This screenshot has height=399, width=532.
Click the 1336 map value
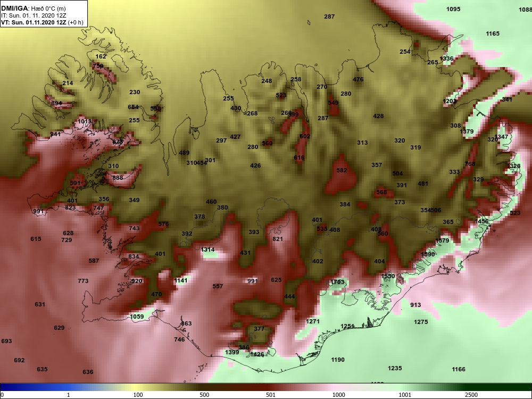click(x=446, y=59)
